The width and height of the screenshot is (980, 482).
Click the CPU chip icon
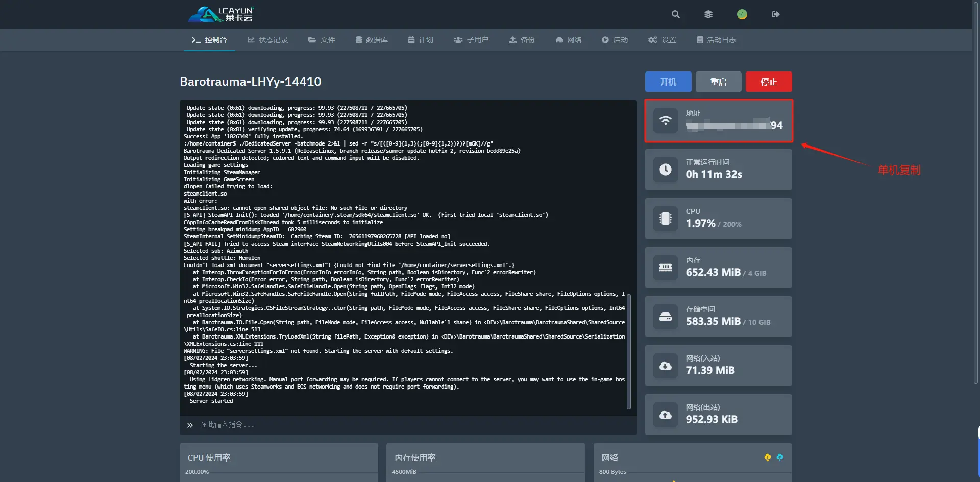666,219
